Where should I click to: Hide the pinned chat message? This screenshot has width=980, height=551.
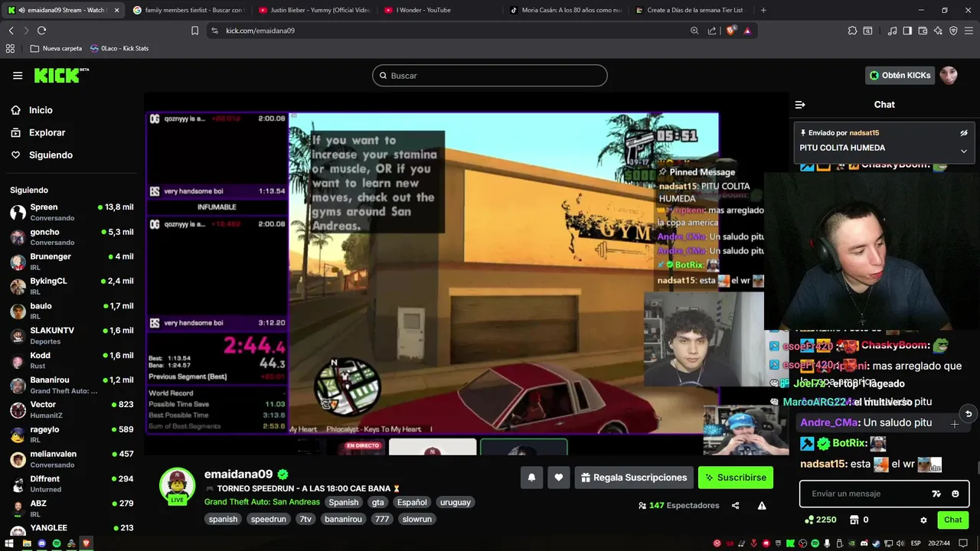click(x=964, y=133)
